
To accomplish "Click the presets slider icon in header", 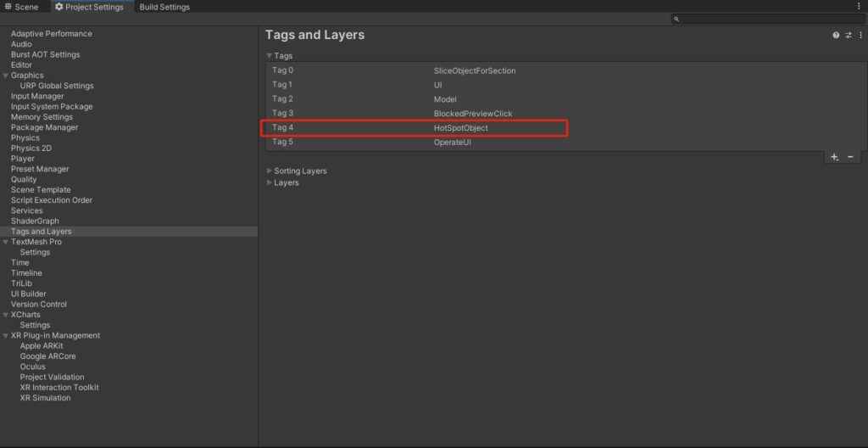I will pos(848,36).
